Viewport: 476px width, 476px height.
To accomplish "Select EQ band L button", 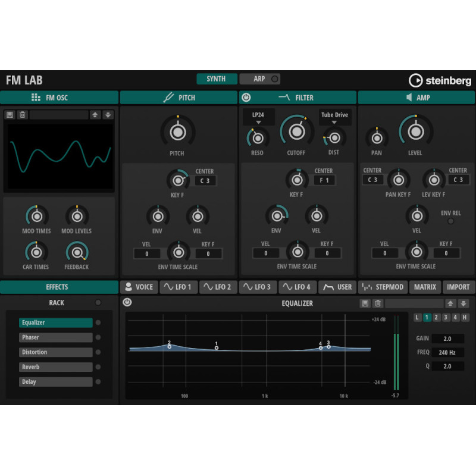I will point(418,318).
